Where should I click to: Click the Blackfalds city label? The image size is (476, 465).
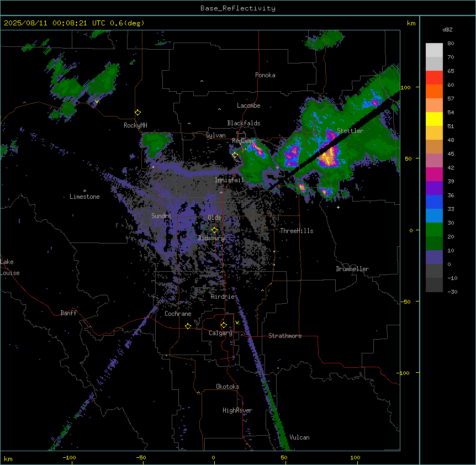[244, 123]
